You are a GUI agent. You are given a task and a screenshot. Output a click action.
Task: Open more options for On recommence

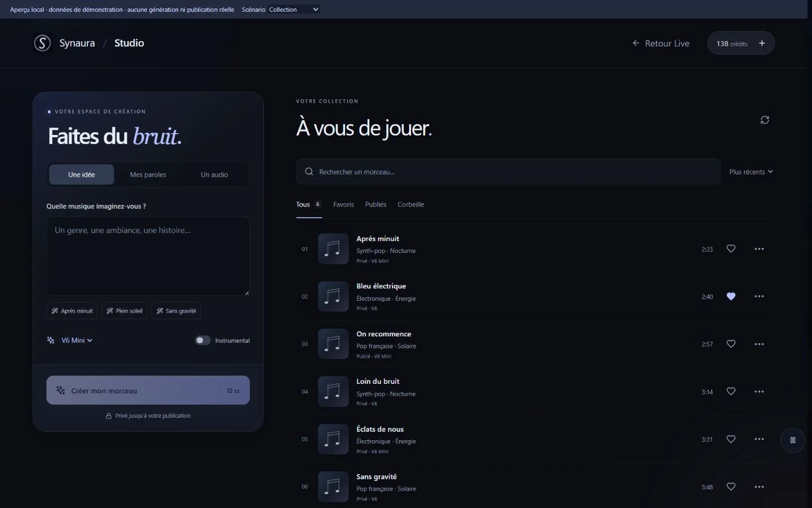(759, 344)
